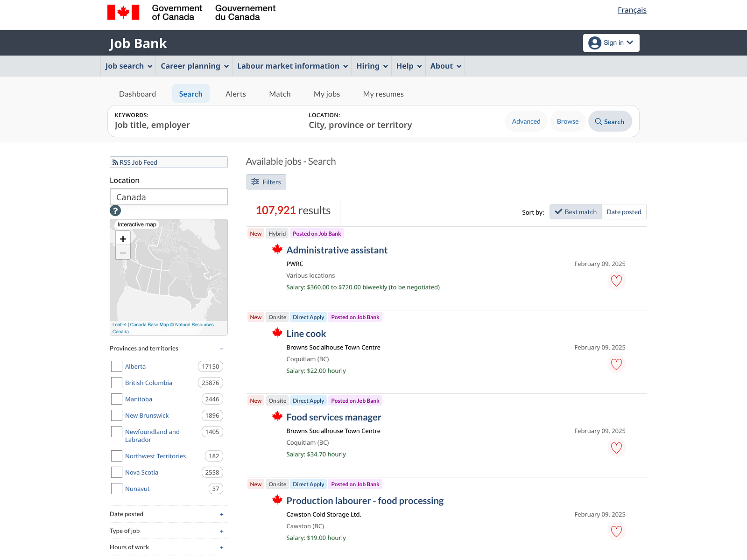Viewport: 747px width, 560px height.
Task: Open the RSS Job Feed
Action: point(169,162)
